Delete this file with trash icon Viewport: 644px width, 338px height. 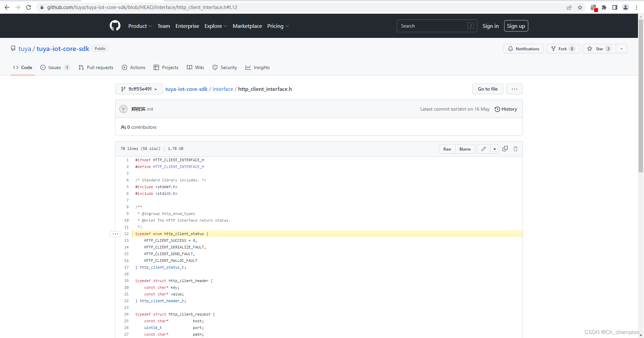pos(516,149)
